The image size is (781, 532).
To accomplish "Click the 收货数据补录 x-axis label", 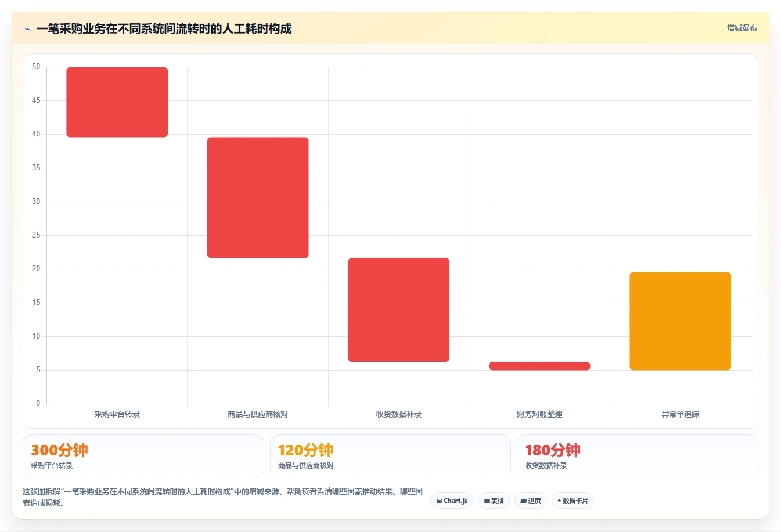I will [399, 414].
